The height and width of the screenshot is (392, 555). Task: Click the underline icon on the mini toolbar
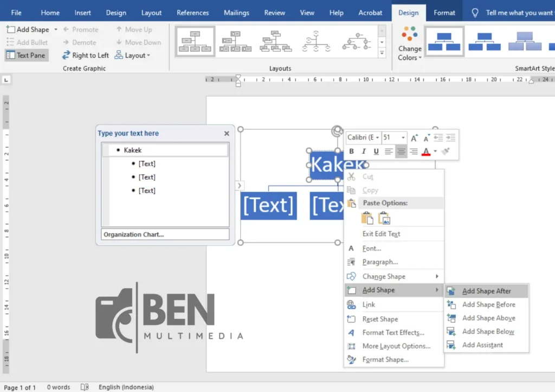[376, 151]
